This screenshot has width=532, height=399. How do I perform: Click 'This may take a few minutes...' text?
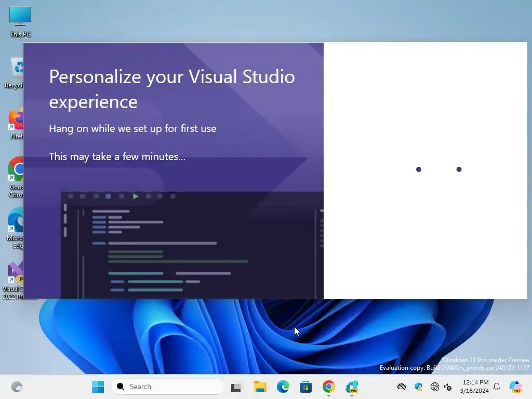[117, 156]
